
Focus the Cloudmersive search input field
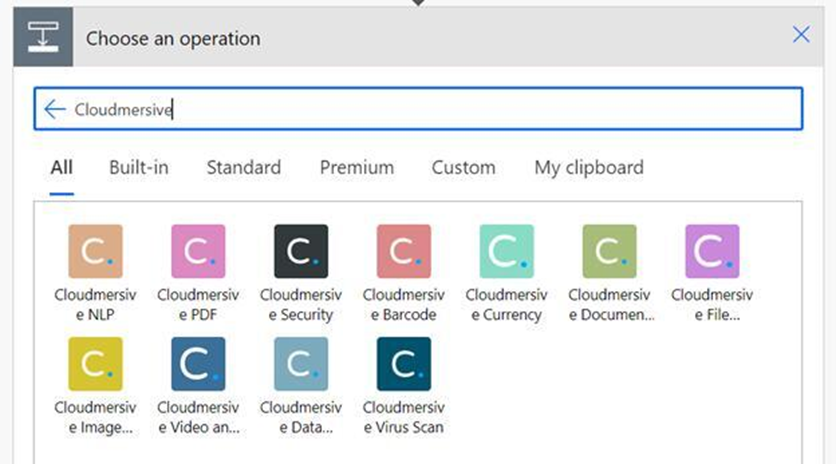point(419,109)
